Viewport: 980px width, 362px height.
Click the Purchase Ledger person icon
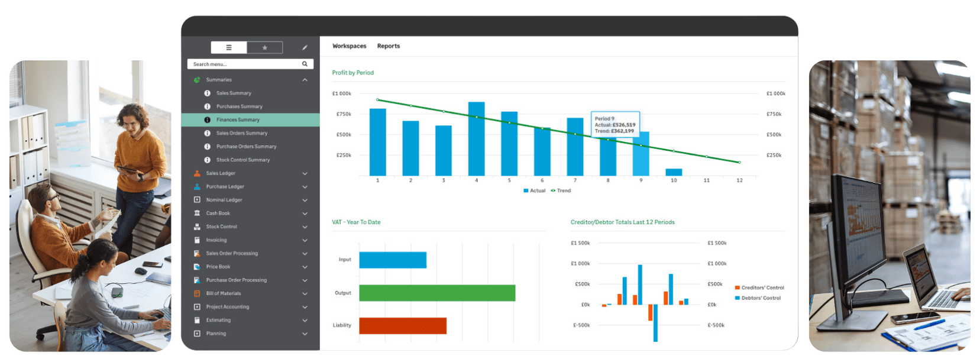(x=197, y=187)
